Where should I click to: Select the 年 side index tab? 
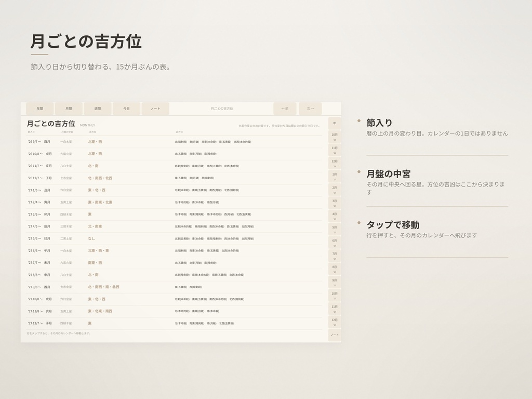click(335, 124)
